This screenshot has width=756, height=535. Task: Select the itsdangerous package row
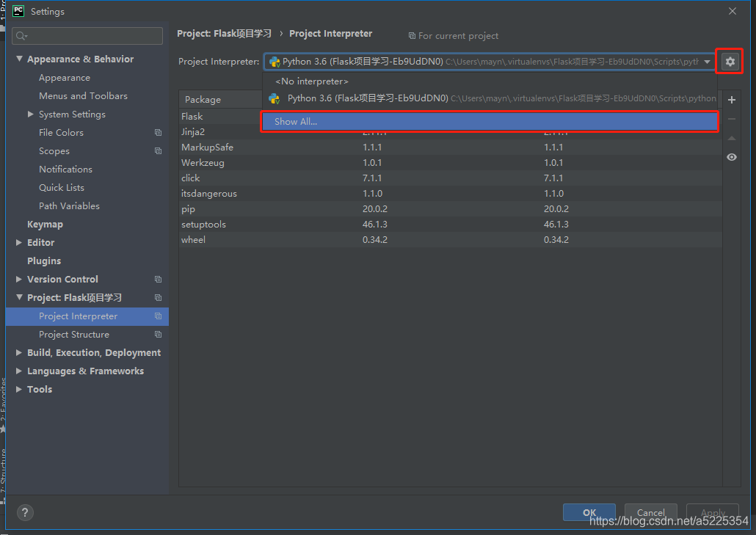(x=451, y=193)
